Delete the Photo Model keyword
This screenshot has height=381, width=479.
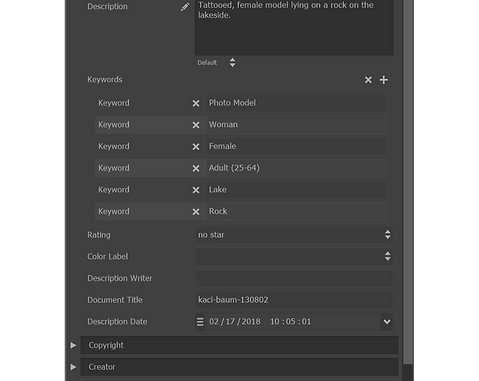[196, 103]
